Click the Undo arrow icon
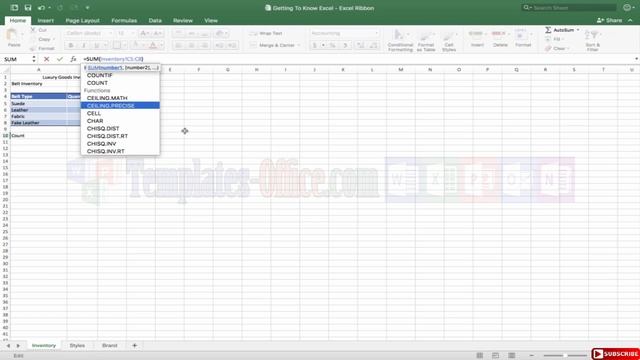 coord(41,8)
